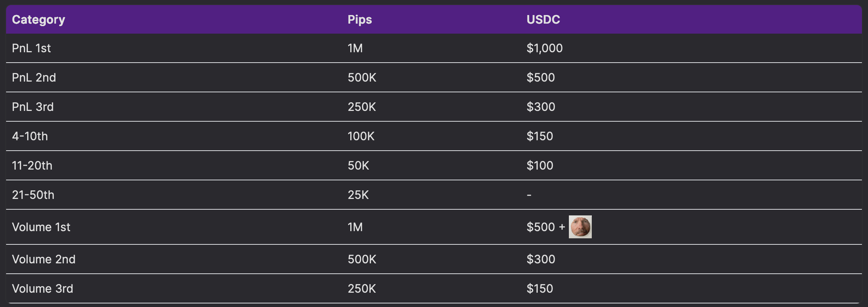
Task: Click the 25K pips value
Action: [x=358, y=195]
